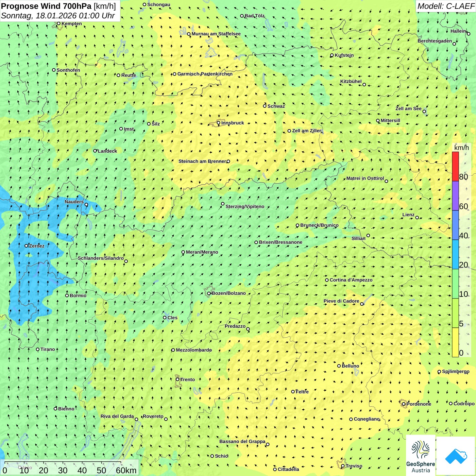Click the 'Silz' label

tap(156, 124)
